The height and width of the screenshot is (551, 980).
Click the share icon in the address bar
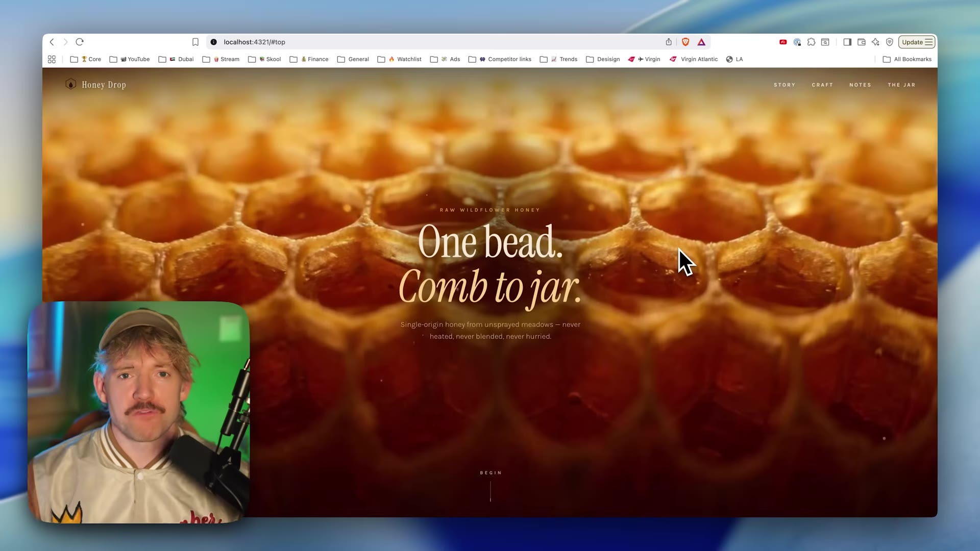(669, 42)
